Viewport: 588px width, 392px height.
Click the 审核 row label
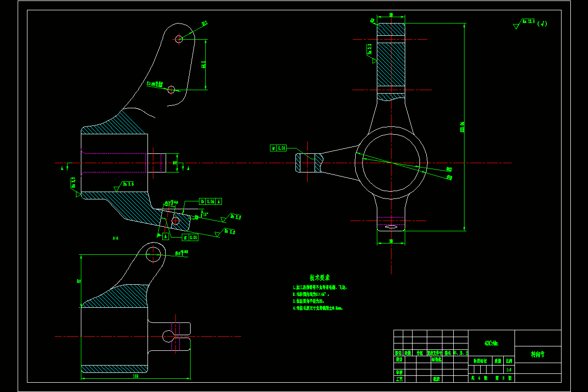[398, 372]
